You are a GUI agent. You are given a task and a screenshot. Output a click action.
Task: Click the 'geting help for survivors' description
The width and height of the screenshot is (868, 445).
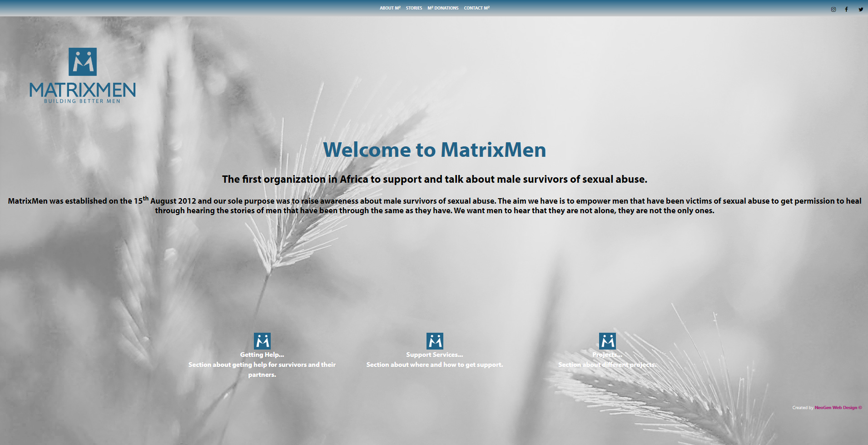(x=262, y=370)
